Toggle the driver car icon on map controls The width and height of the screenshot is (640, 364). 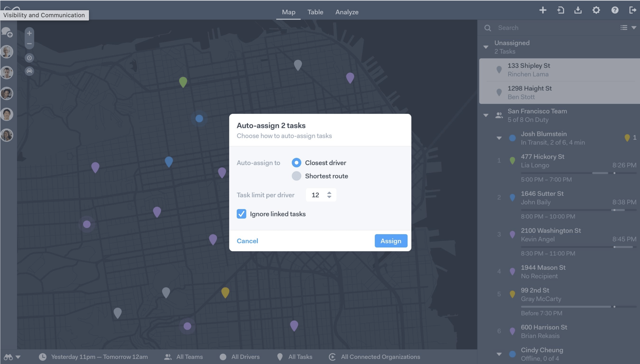(x=29, y=71)
